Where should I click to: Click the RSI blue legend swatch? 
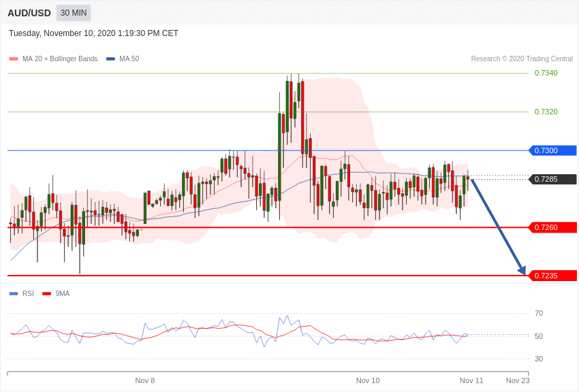coord(14,294)
